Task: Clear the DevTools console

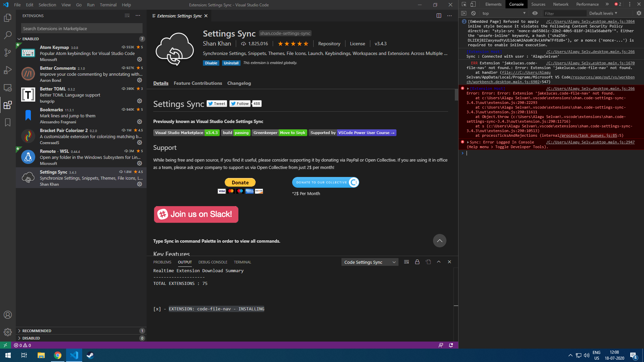Action: pyautogui.click(x=473, y=13)
